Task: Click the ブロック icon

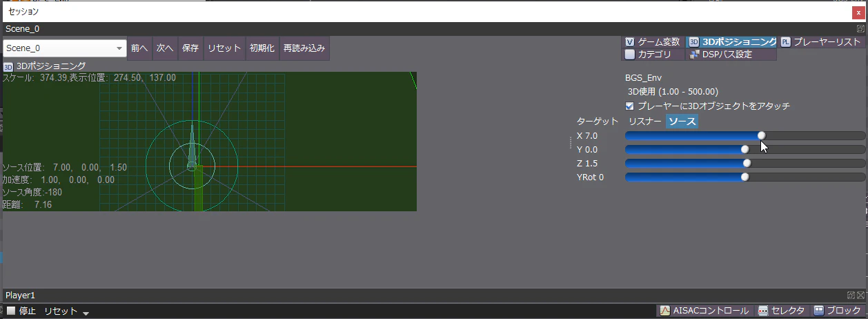Action: point(818,311)
